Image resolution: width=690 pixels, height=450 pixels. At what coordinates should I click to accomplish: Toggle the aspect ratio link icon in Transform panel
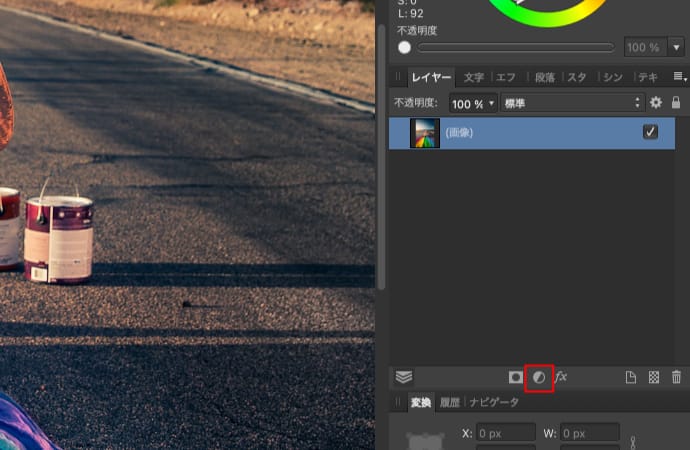(x=631, y=441)
